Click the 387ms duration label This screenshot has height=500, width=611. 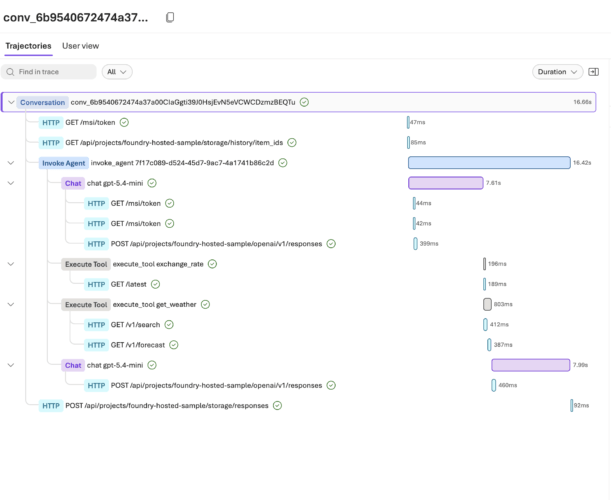[503, 345]
